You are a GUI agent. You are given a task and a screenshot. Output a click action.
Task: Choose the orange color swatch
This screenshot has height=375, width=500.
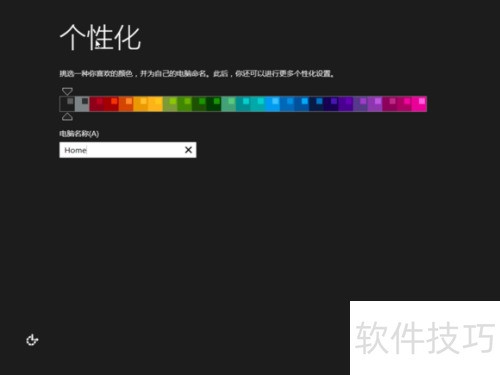point(126,104)
